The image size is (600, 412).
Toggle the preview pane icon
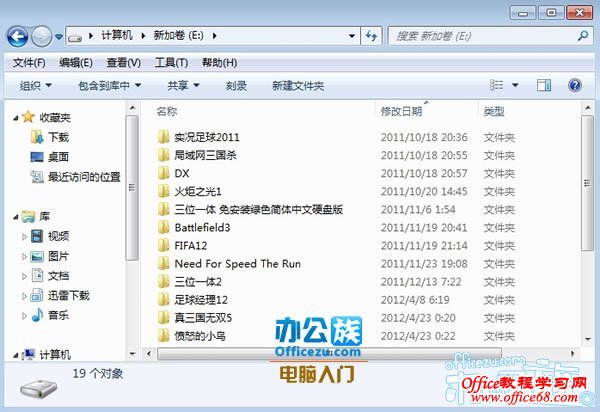coord(544,85)
